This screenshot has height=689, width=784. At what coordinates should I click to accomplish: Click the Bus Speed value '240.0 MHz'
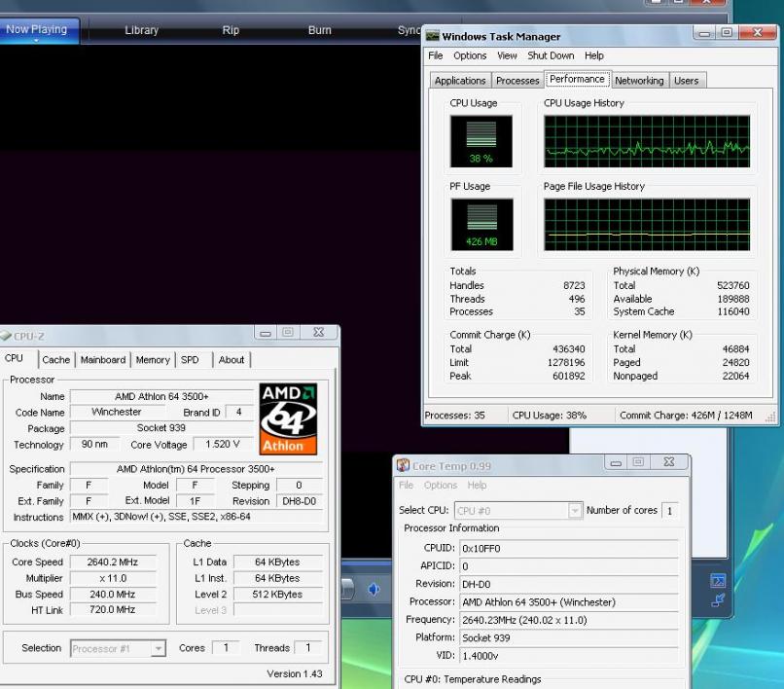pos(113,594)
